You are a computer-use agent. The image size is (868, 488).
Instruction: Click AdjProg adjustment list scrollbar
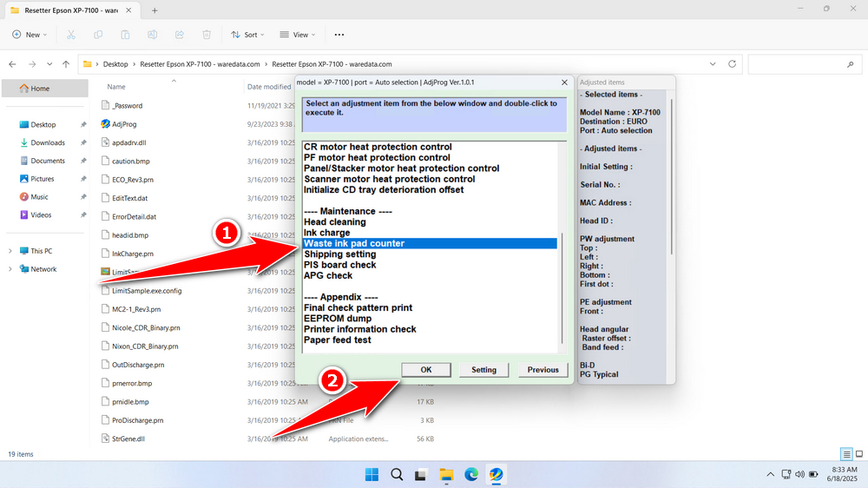pos(562,288)
